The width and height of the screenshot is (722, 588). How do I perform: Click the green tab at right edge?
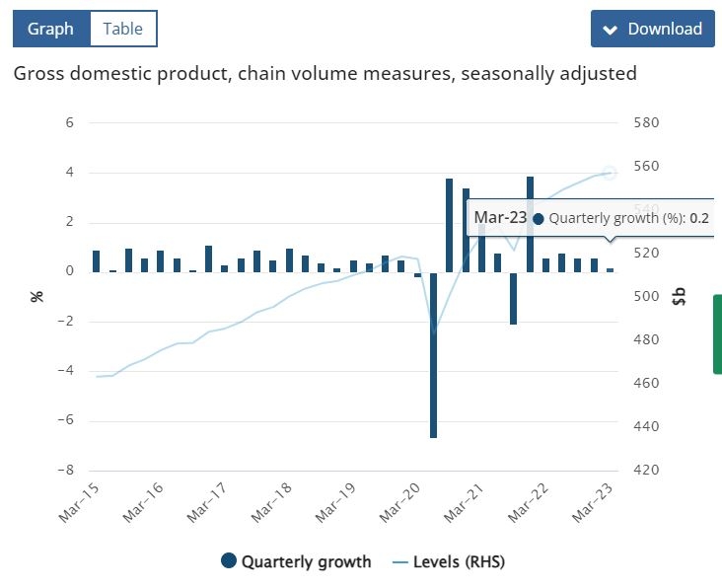point(717,333)
